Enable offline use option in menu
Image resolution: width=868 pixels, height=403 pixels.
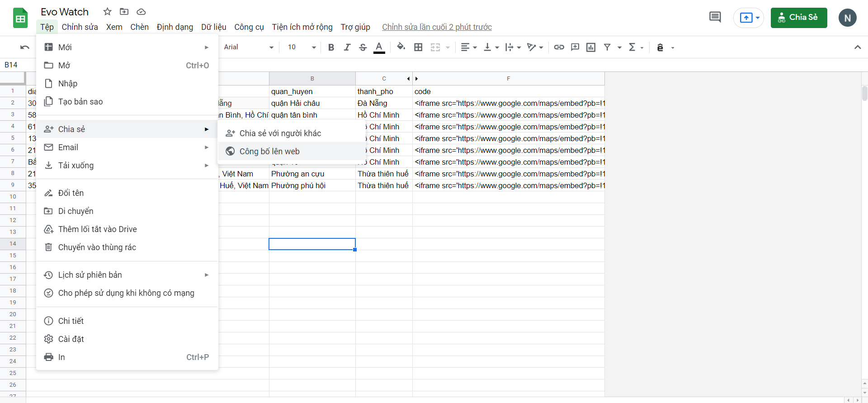(x=126, y=293)
